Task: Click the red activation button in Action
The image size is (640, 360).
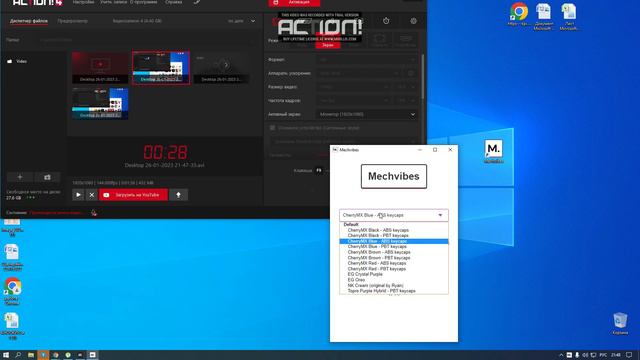Action: pyautogui.click(x=294, y=3)
